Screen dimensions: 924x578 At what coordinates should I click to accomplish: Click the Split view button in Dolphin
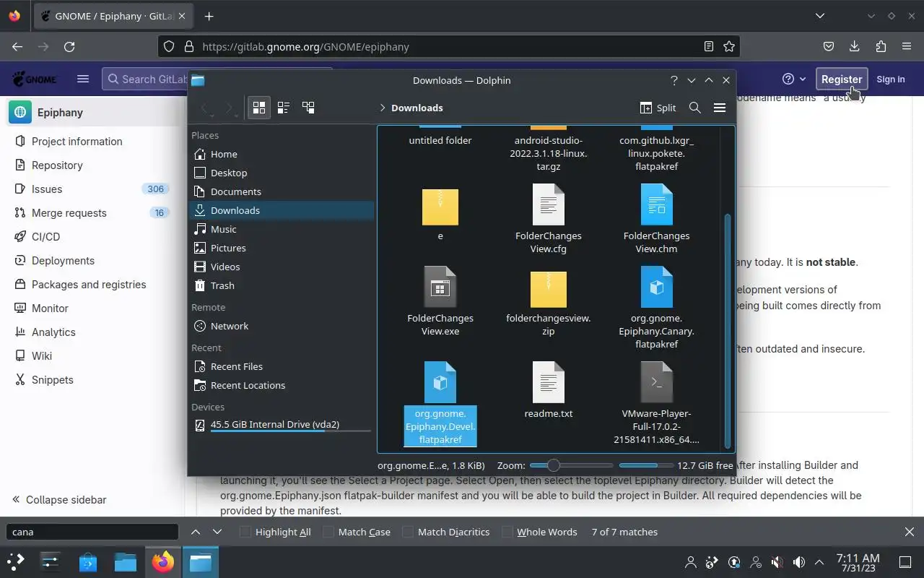(658, 108)
